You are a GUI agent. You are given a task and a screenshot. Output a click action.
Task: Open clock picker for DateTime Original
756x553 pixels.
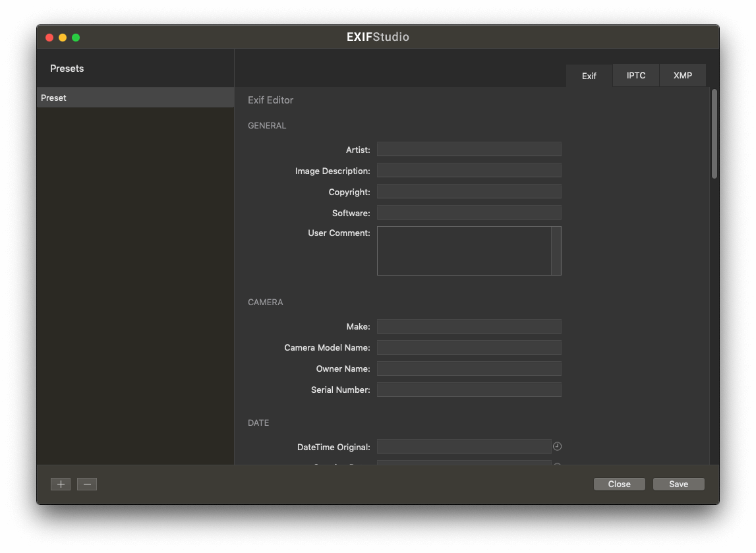pos(557,446)
